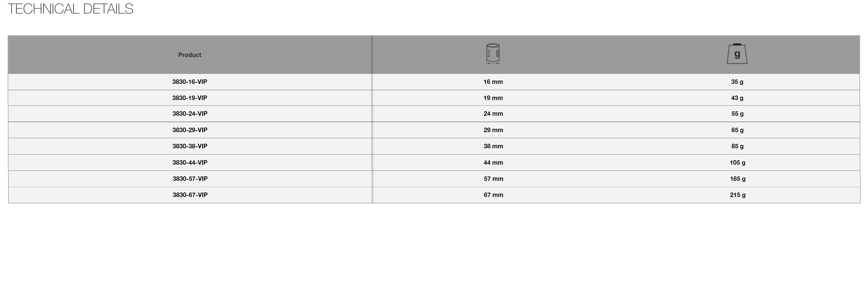868x307 pixels.
Task: Click the TECHNICAL DETAILS heading
Action: click(70, 9)
